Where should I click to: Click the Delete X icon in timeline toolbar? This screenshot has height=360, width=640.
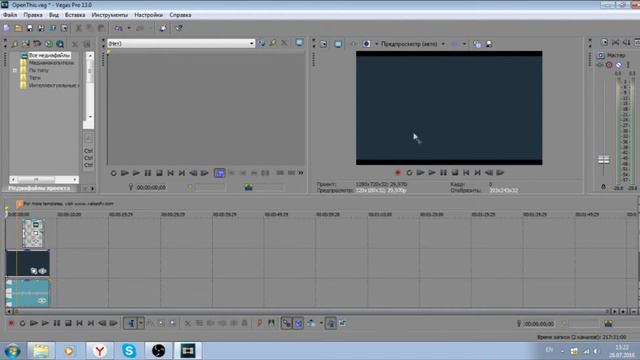(x=188, y=323)
